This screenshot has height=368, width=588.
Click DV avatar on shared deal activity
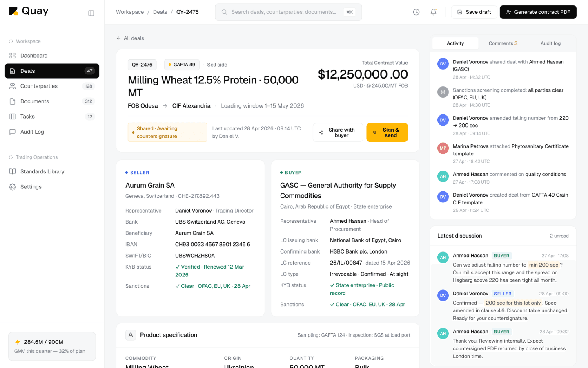coord(443,64)
